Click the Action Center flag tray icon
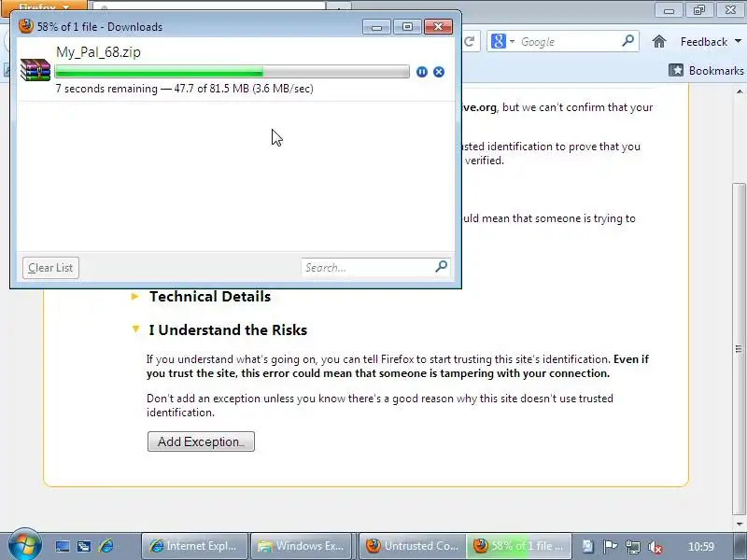This screenshot has height=560, width=747. 610,546
